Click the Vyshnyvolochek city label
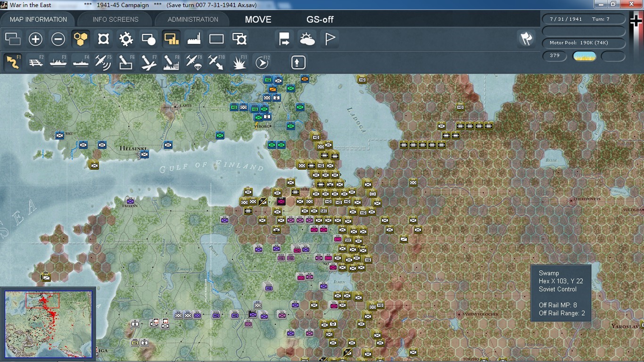The width and height of the screenshot is (644, 362). click(x=480, y=314)
